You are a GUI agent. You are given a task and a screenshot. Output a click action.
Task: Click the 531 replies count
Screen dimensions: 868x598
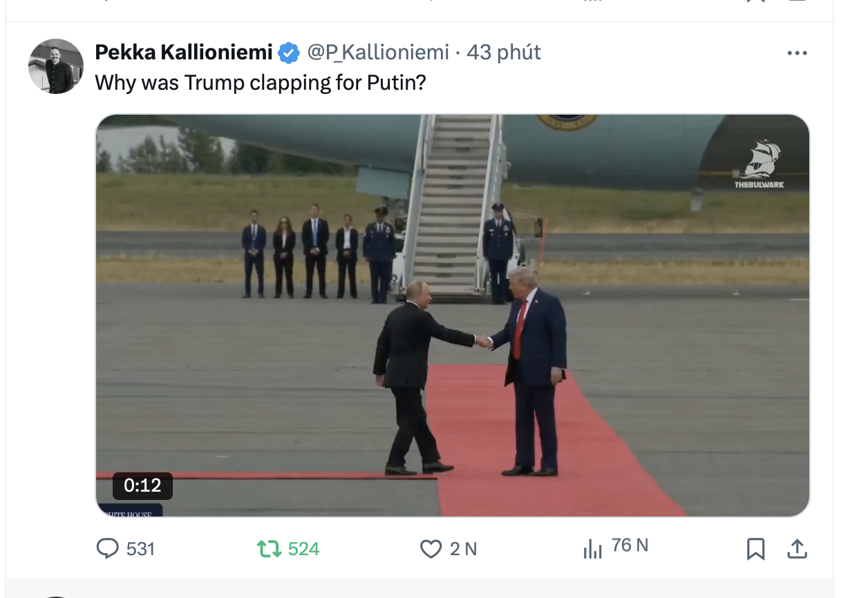(x=140, y=549)
